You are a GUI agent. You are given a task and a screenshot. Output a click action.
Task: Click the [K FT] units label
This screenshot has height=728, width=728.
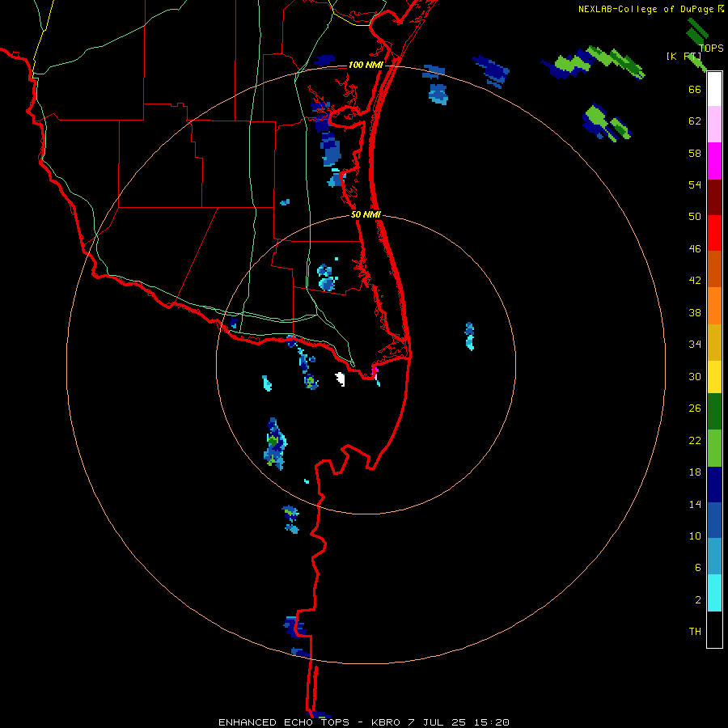pos(684,57)
